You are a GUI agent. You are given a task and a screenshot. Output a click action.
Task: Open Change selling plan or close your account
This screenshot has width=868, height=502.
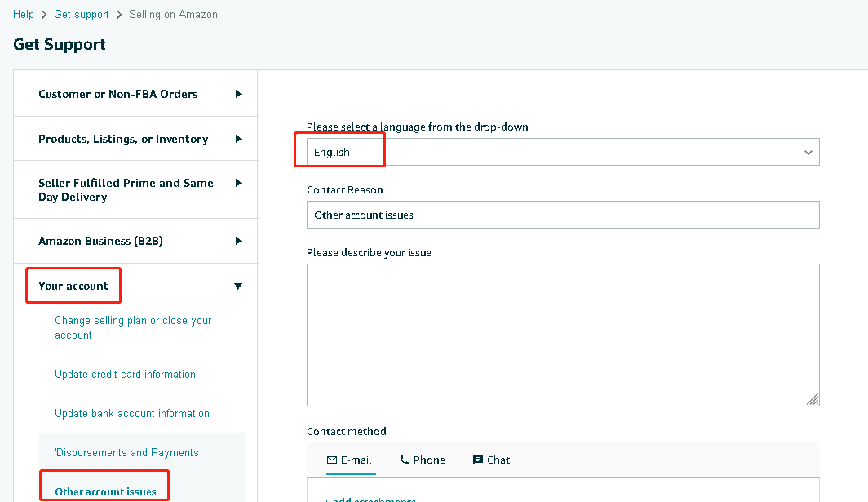[x=133, y=327]
